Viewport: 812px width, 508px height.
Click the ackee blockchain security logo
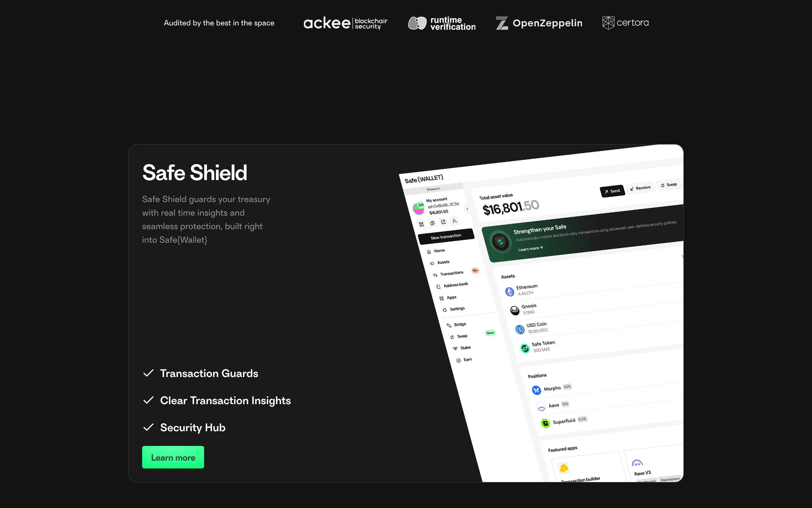coord(345,23)
